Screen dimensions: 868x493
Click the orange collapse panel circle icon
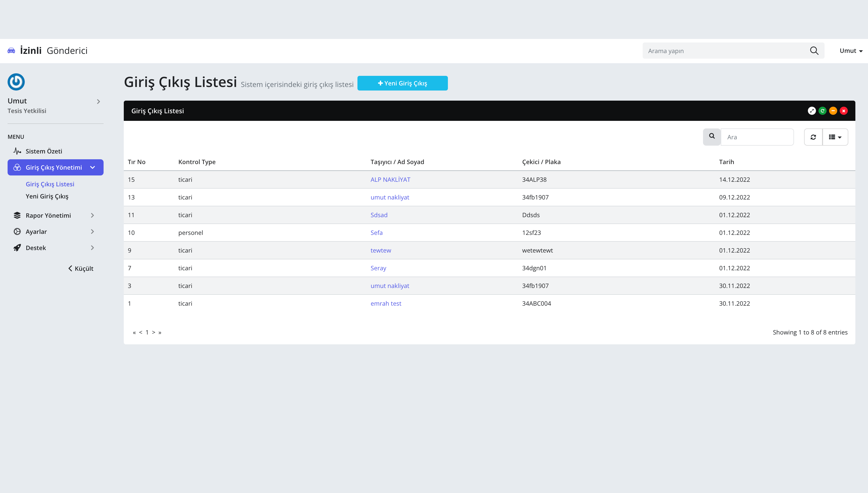833,111
